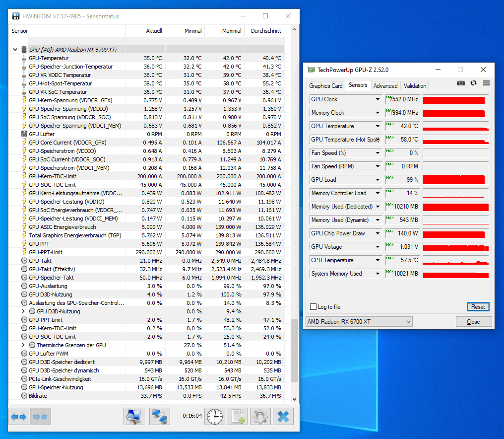
Task: Click the GPU-Z camera screenshot icon
Action: 461,83
